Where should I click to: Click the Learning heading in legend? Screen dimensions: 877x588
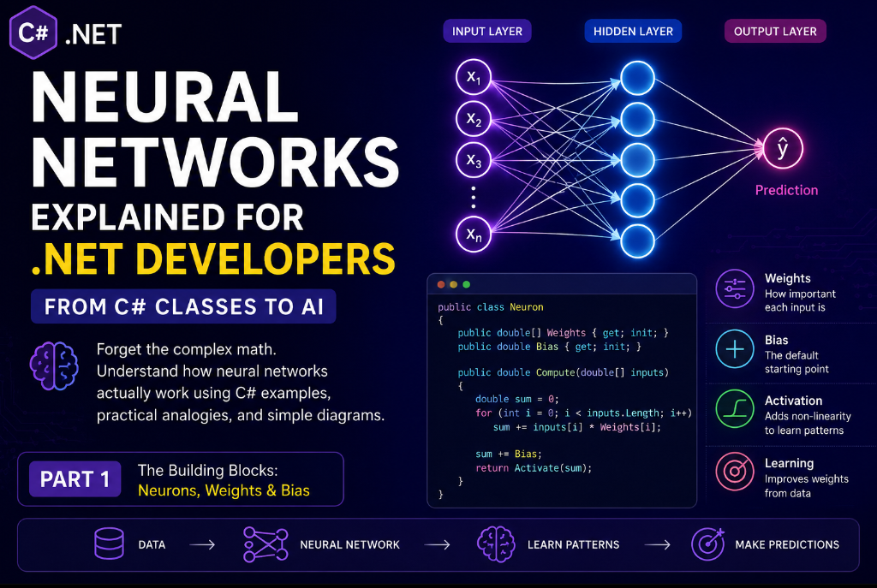coord(789,463)
